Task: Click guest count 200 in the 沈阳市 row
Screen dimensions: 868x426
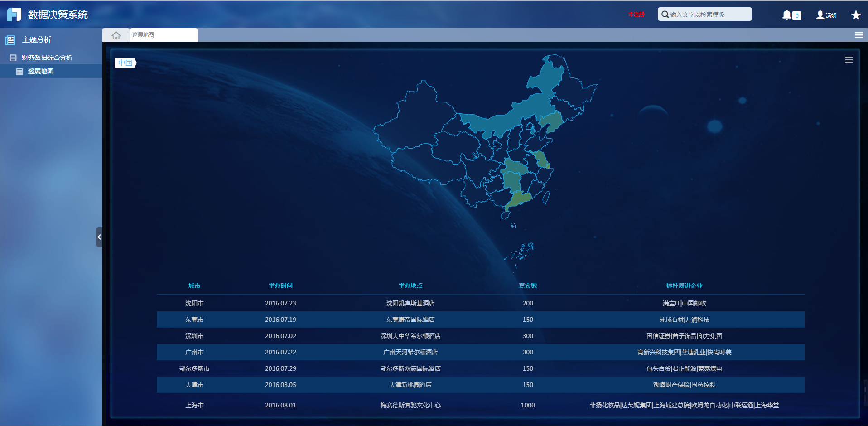Action: [528, 303]
